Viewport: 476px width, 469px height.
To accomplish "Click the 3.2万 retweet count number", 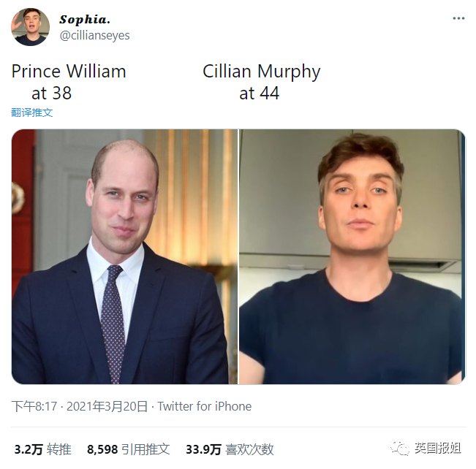I will [x=29, y=449].
